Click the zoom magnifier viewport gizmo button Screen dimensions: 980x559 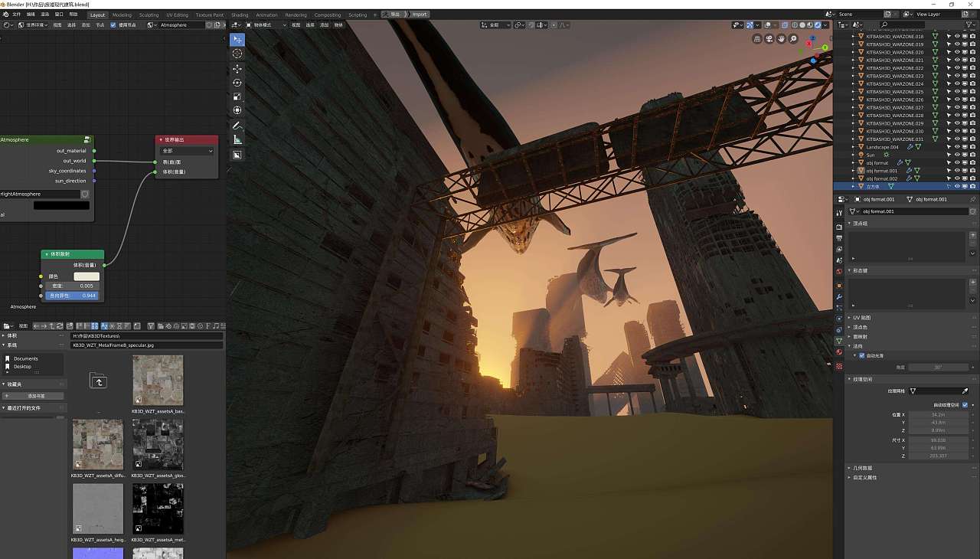794,39
